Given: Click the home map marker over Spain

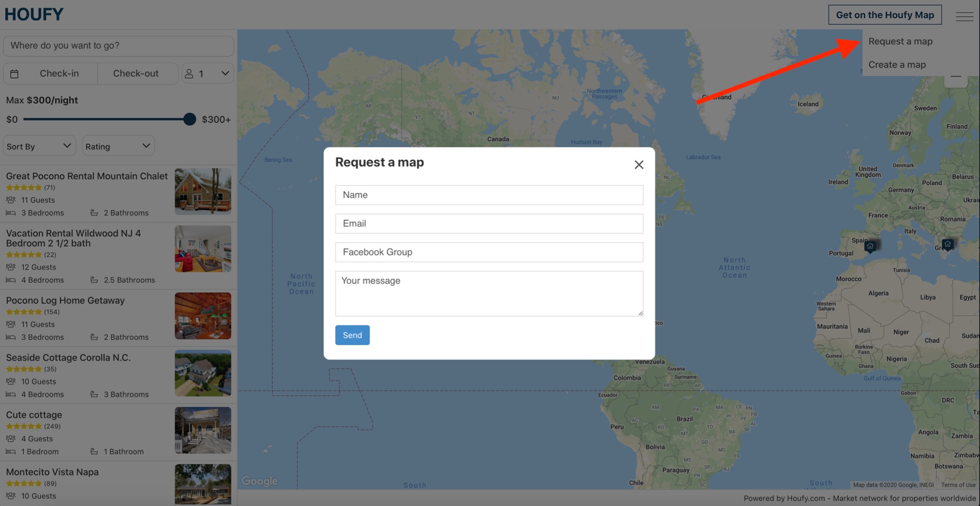Looking at the screenshot, I should click(x=870, y=246).
